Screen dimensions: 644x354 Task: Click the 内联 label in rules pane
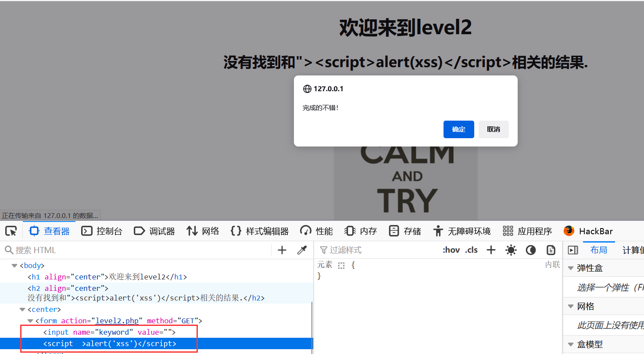click(x=553, y=265)
